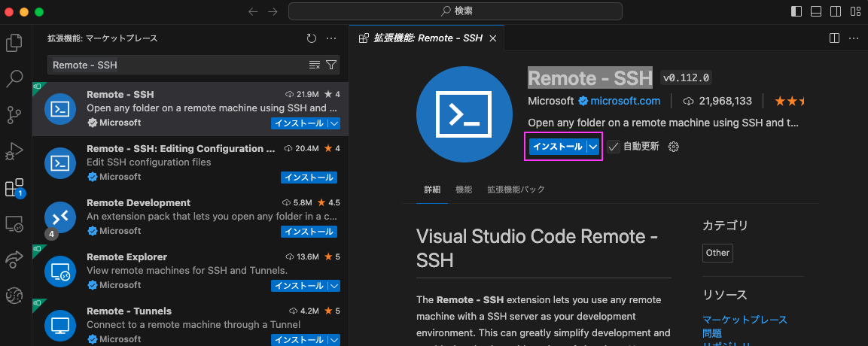This screenshot has width=868, height=346.
Task: Install the Remote Explorer extension
Action: click(300, 286)
